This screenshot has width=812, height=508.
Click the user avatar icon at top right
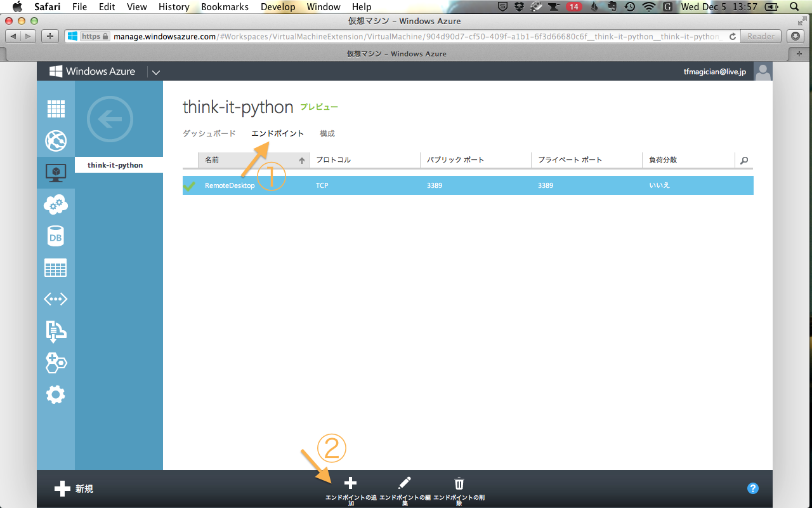[x=763, y=72]
